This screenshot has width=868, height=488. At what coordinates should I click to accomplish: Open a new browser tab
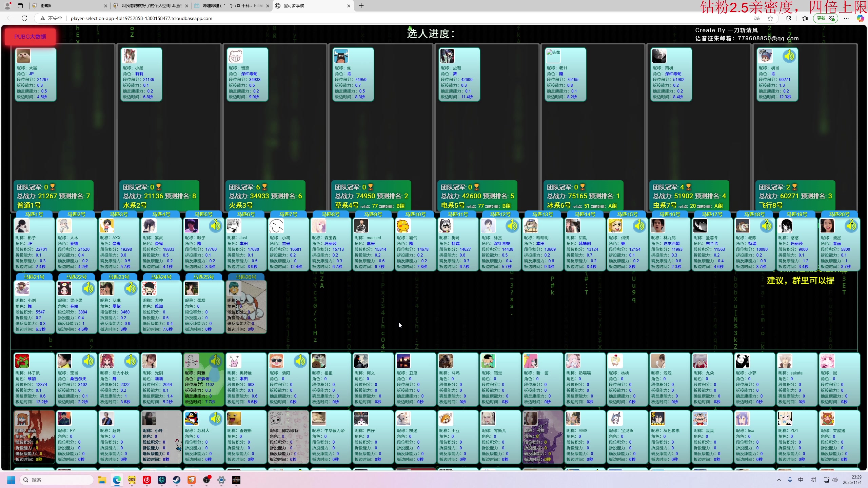point(361,6)
